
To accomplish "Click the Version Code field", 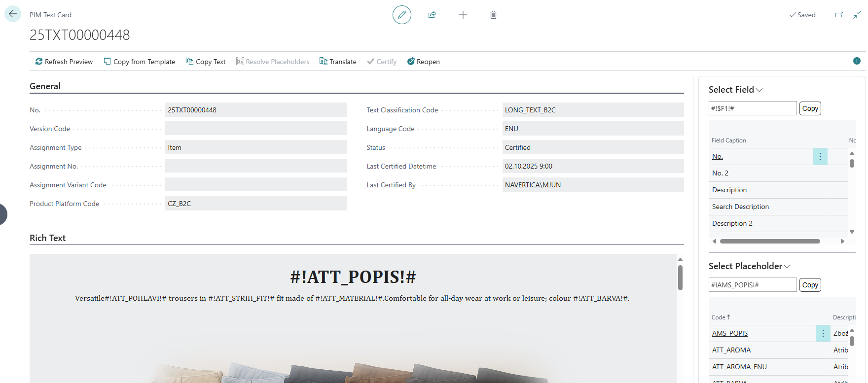I will [x=256, y=129].
